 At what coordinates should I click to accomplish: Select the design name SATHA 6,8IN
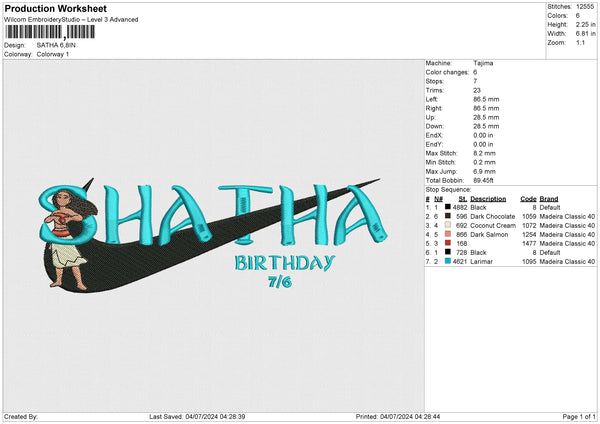[x=56, y=45]
